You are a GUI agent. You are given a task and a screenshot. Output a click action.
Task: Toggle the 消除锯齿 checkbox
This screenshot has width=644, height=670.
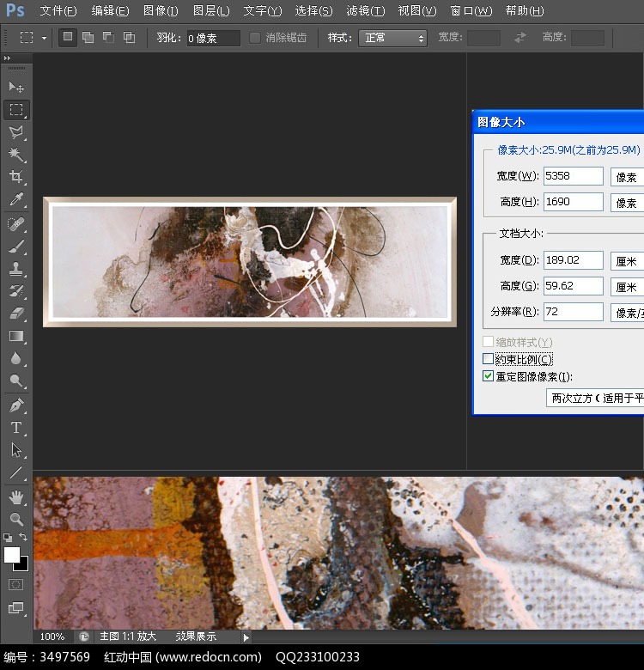point(254,38)
